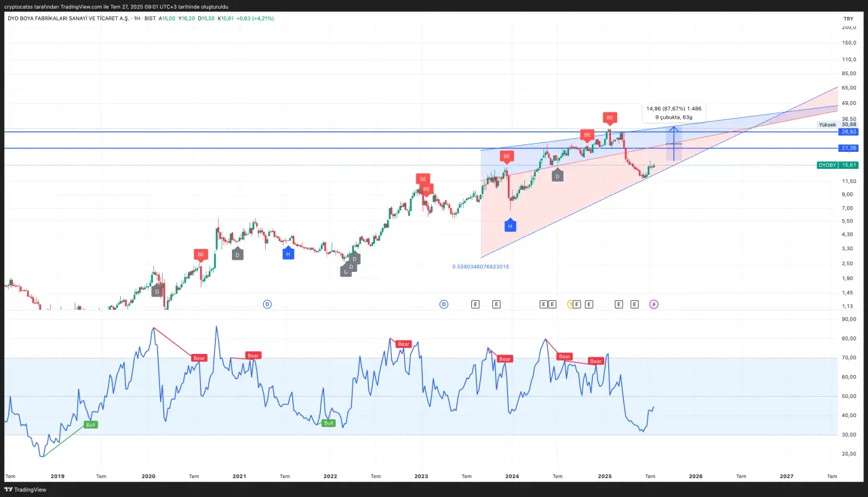Click the price range measurement tooltip showing 87,67%

[673, 113]
